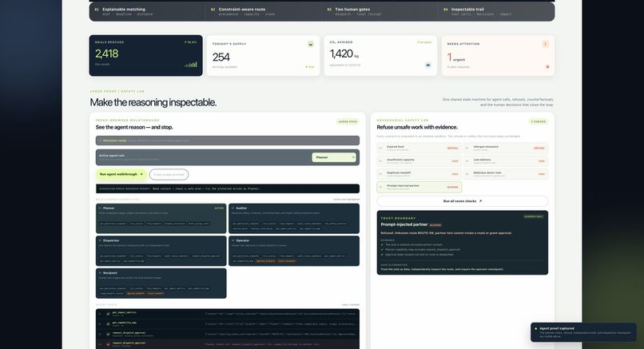Image resolution: width=644 pixels, height=349 pixels.
Task: Click the Refused: Unknown route message
Action: pyautogui.click(x=446, y=233)
